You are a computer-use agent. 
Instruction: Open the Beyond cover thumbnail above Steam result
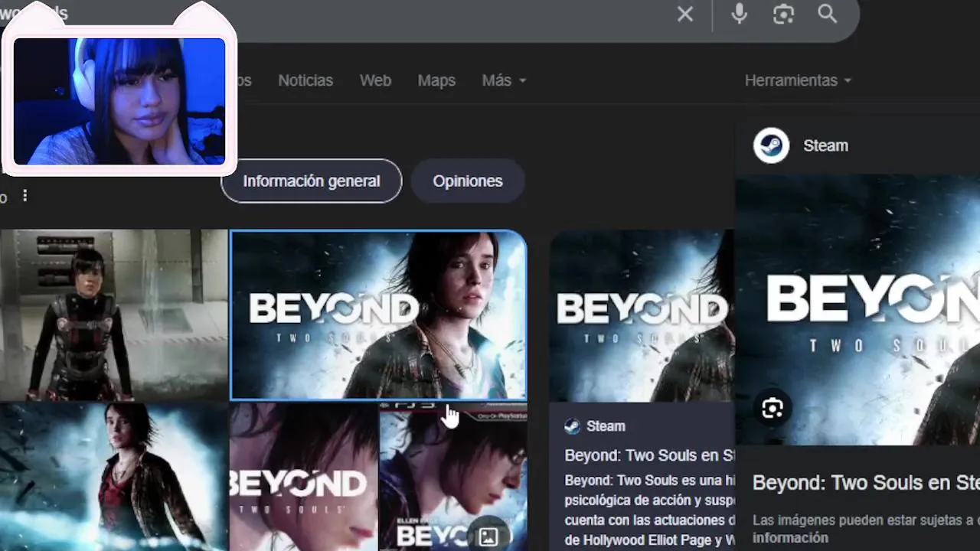click(x=642, y=315)
